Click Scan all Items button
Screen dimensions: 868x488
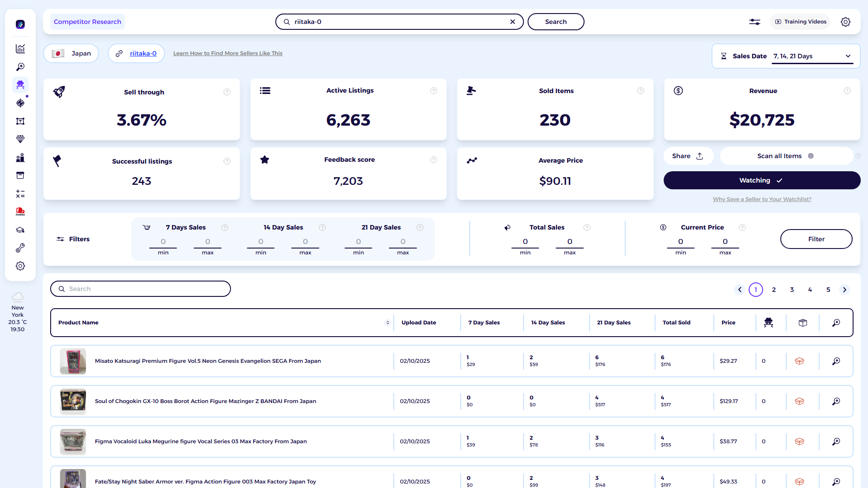(x=786, y=156)
